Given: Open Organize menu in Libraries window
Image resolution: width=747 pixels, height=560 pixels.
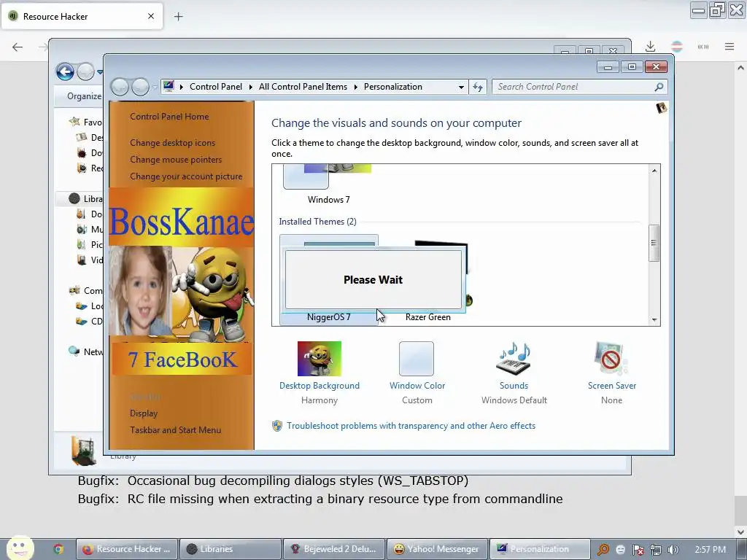Looking at the screenshot, I should tap(85, 96).
